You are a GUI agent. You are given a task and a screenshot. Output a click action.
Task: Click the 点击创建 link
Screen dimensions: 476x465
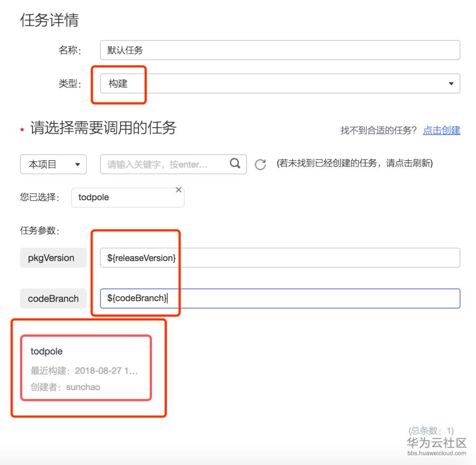click(x=442, y=130)
